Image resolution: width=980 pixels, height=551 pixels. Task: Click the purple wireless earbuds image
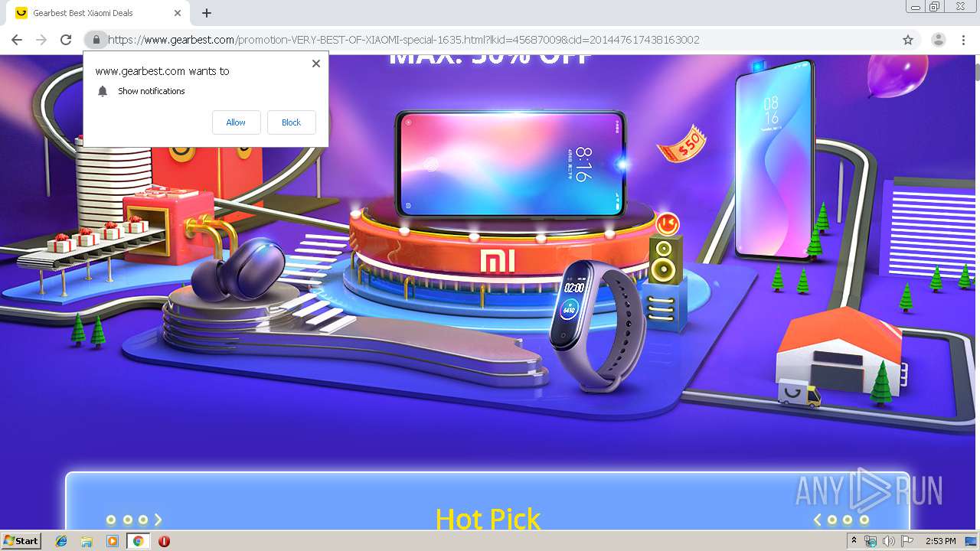pos(239,271)
